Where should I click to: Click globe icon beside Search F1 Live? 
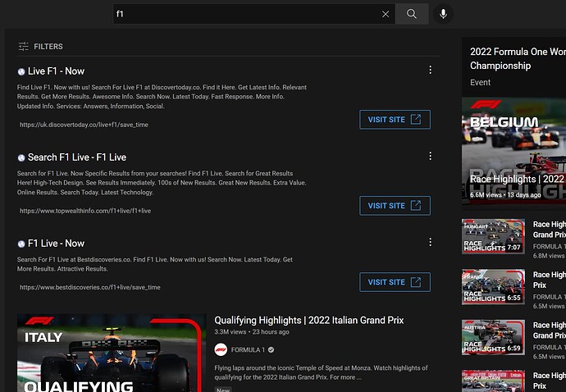(21, 157)
